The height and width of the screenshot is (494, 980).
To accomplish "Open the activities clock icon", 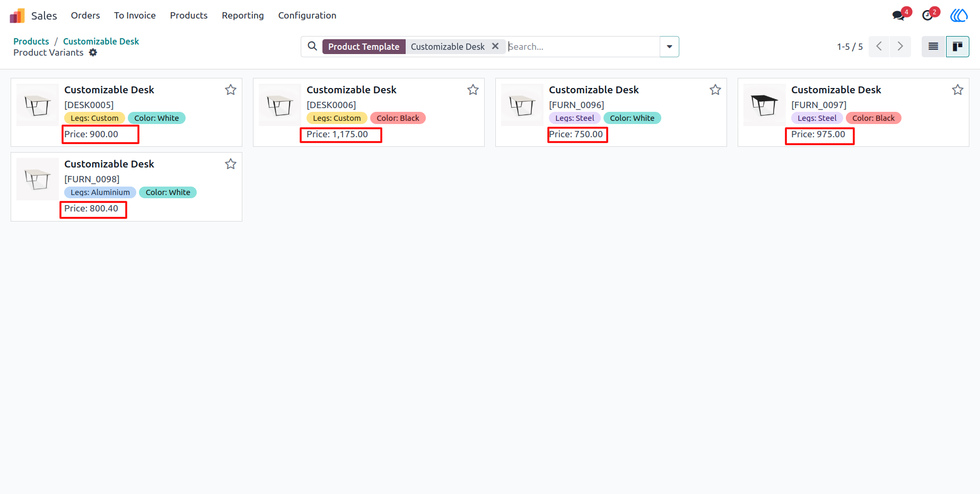I will (x=927, y=15).
